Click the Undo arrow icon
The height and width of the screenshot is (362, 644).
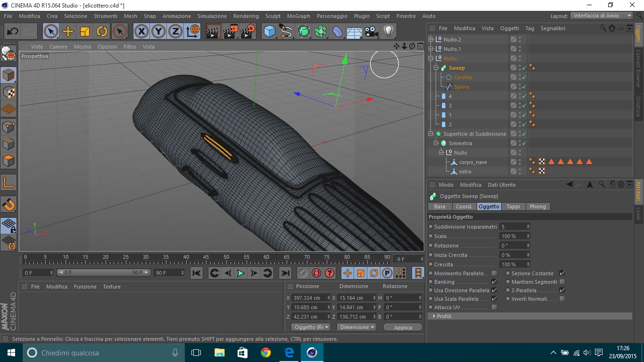tap(13, 32)
